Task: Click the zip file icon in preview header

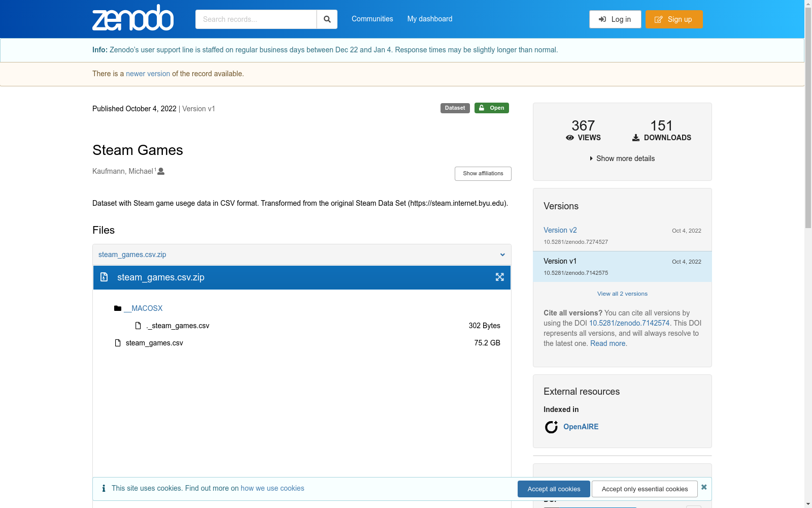Action: [104, 277]
